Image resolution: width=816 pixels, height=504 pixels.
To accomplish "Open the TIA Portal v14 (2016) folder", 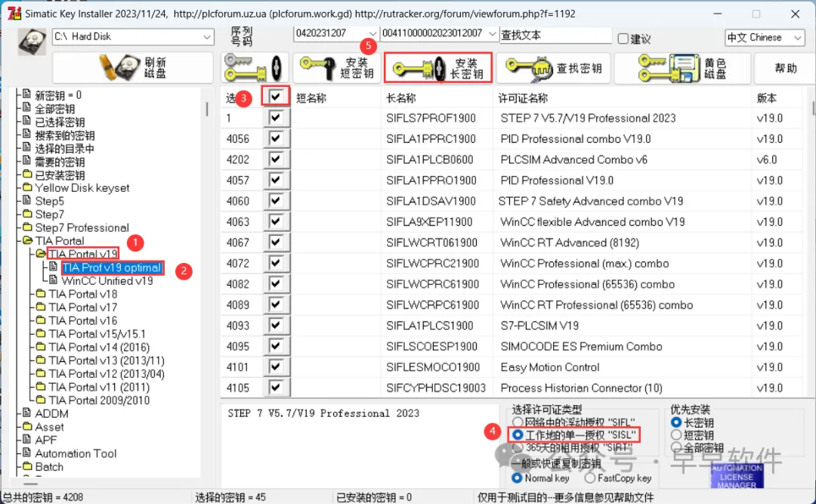I will (x=99, y=347).
